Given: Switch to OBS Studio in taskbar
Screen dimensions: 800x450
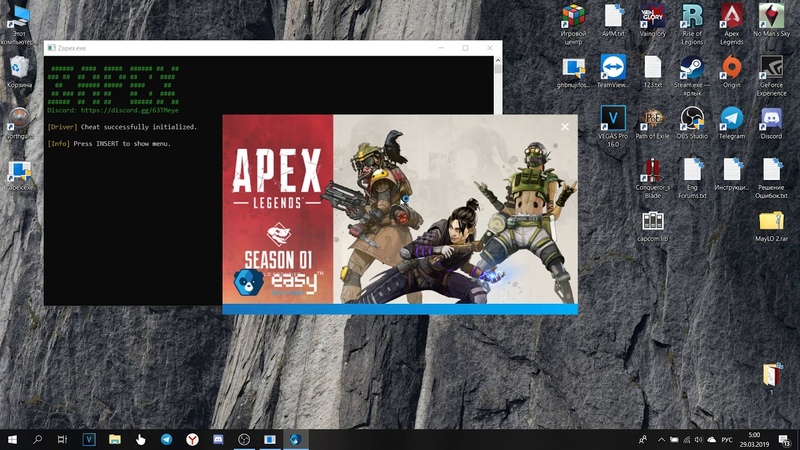Looking at the screenshot, I should click(x=244, y=439).
